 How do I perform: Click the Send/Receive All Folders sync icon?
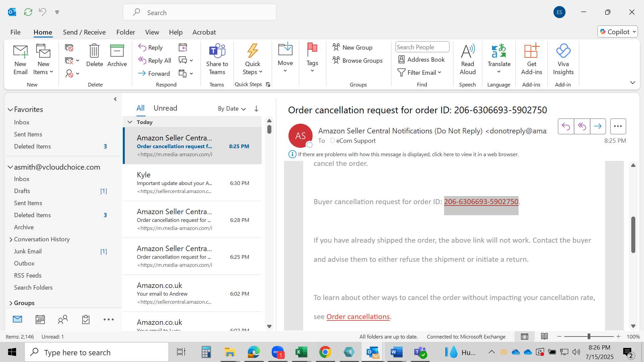coord(28,12)
